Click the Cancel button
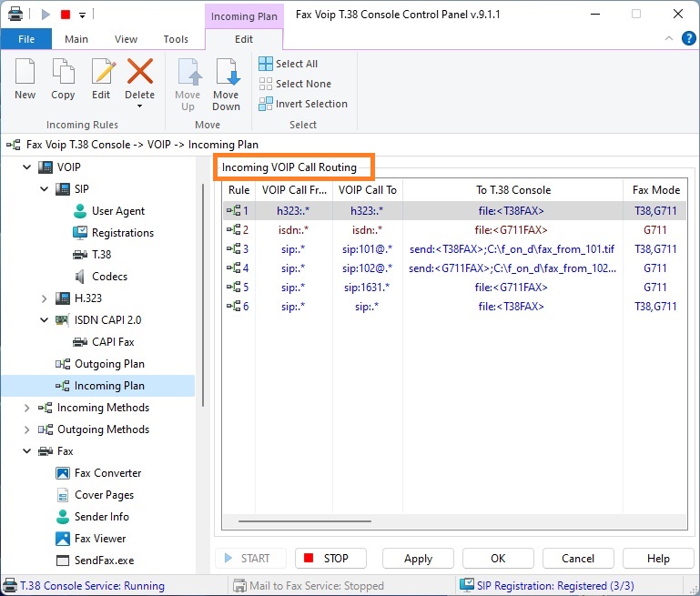700x596 pixels. pos(578,559)
